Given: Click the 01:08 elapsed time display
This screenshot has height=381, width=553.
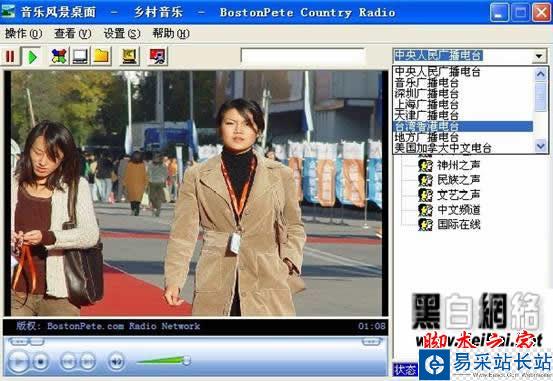Looking at the screenshot, I should (x=372, y=326).
